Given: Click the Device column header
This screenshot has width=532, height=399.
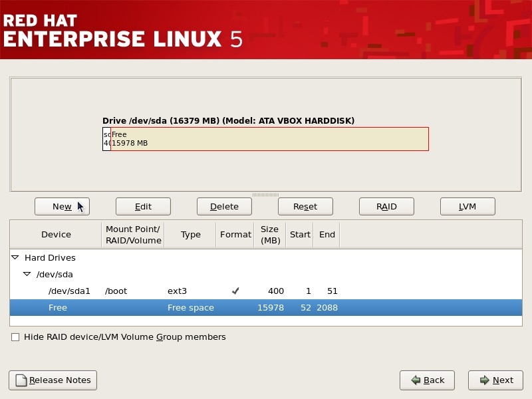Looking at the screenshot, I should click(x=56, y=235).
